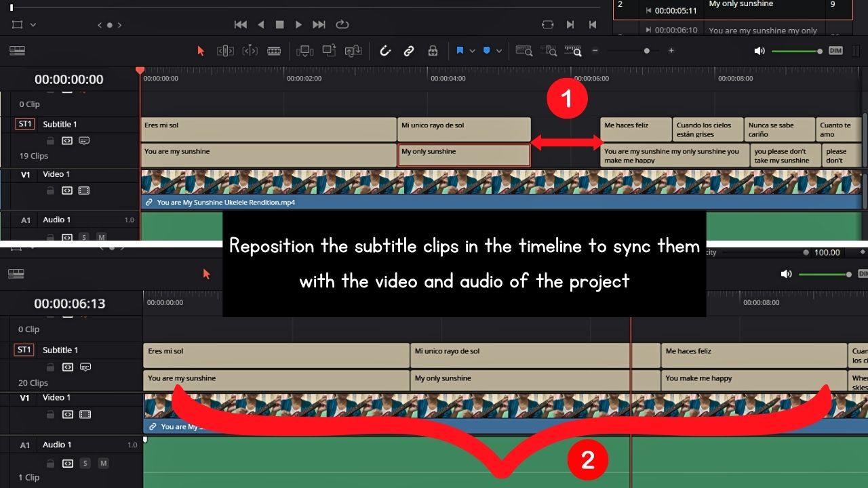Lock the Video 1 track
This screenshot has height=488, width=868.
(x=50, y=190)
